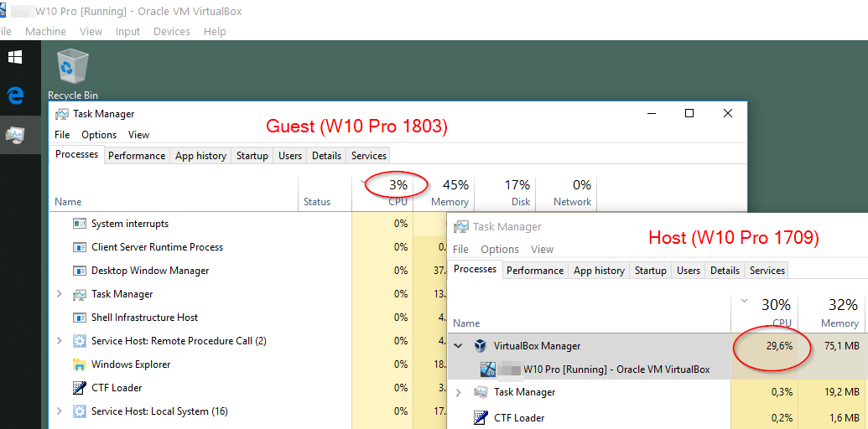
Task: Switch to guest App history tab
Action: point(200,156)
